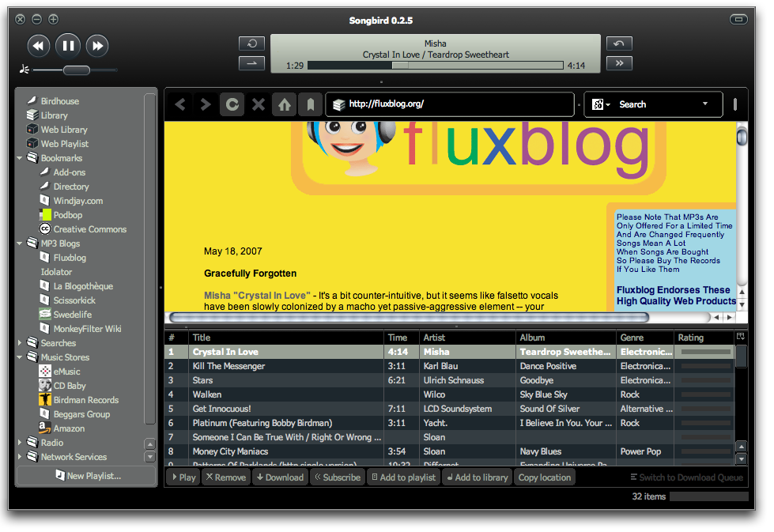Screen dimensions: 774x532
Task: Expand the Network Services folder
Action: click(x=20, y=457)
